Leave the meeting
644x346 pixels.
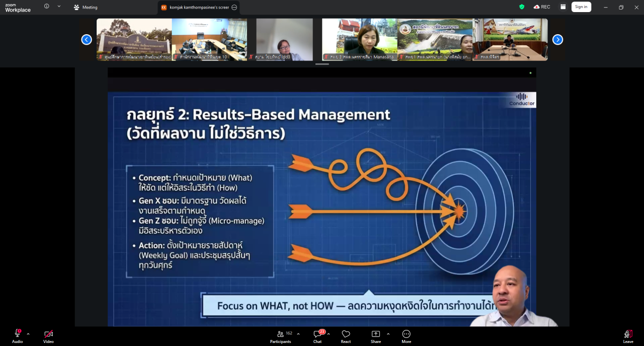click(628, 335)
